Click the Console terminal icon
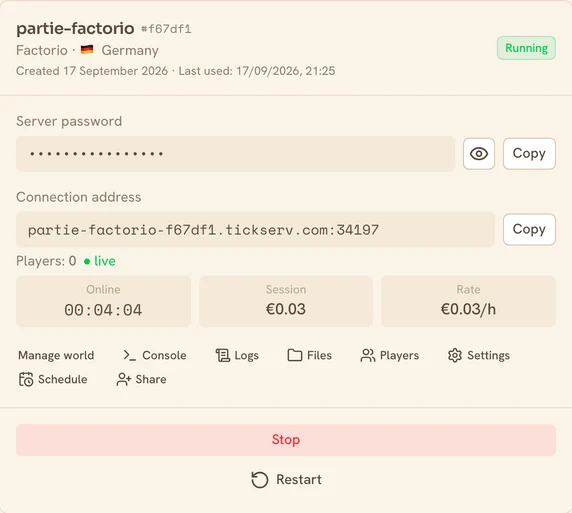 pos(129,355)
